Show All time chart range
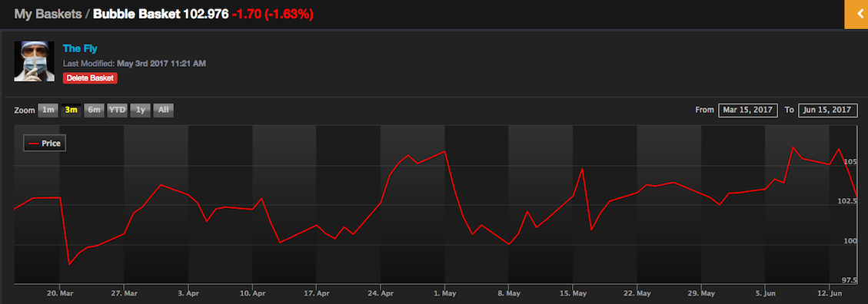 (163, 110)
